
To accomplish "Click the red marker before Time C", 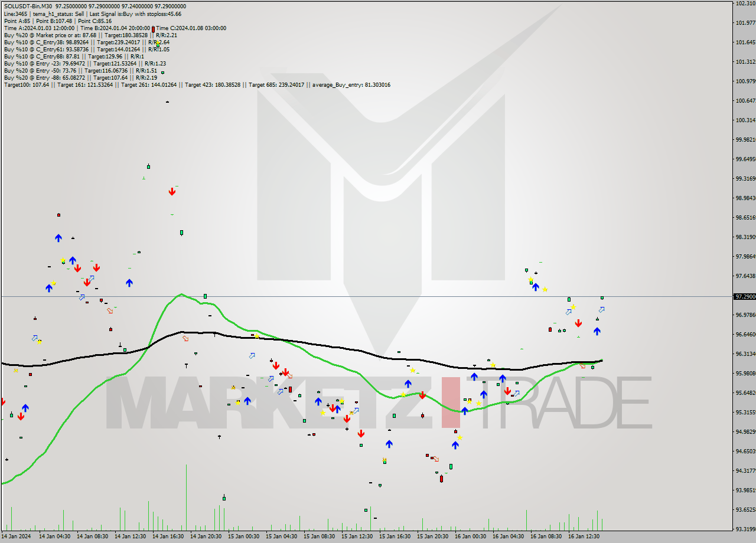I will coord(154,28).
